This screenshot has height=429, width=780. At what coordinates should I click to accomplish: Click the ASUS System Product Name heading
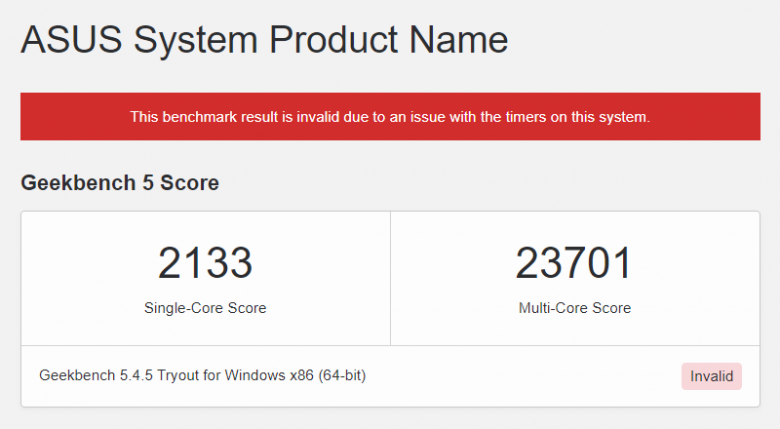click(264, 41)
